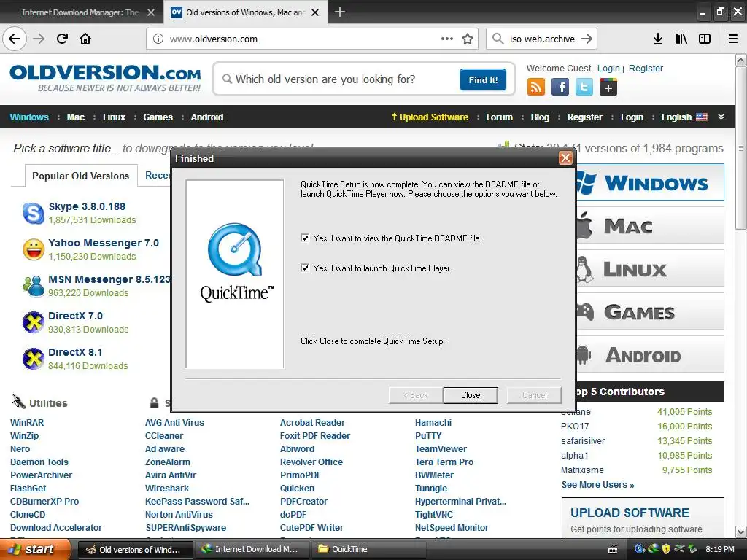This screenshot has width=747, height=560.
Task: Open See More Users link
Action: (x=598, y=484)
